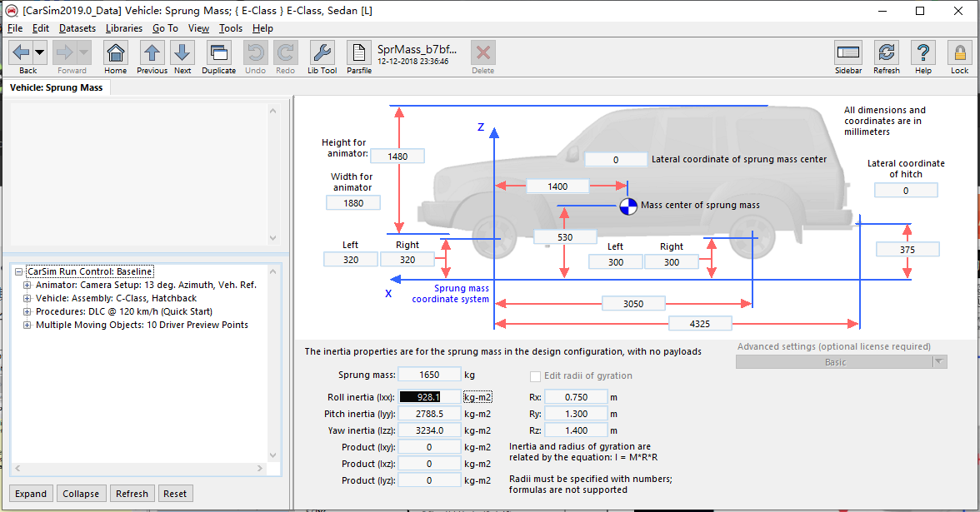Screen dimensions: 980x512
Task: Expand the Animator: Camera Setup tree node
Action: 27,285
